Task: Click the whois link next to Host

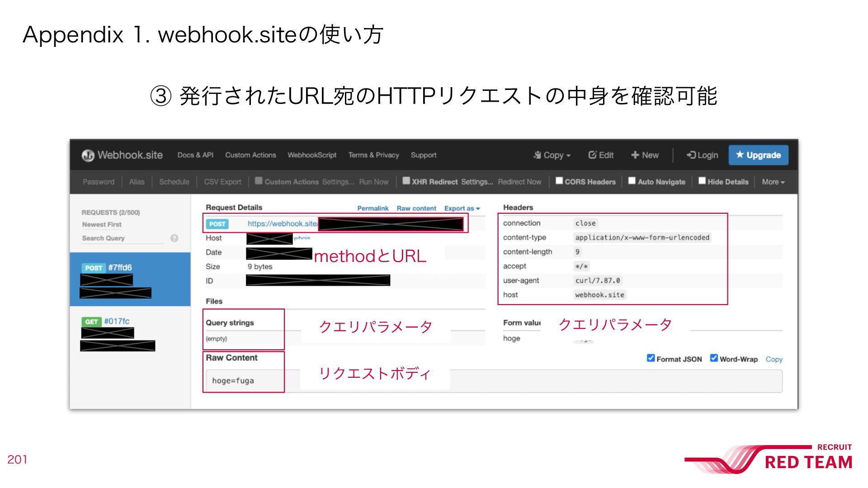Action: 302,238
